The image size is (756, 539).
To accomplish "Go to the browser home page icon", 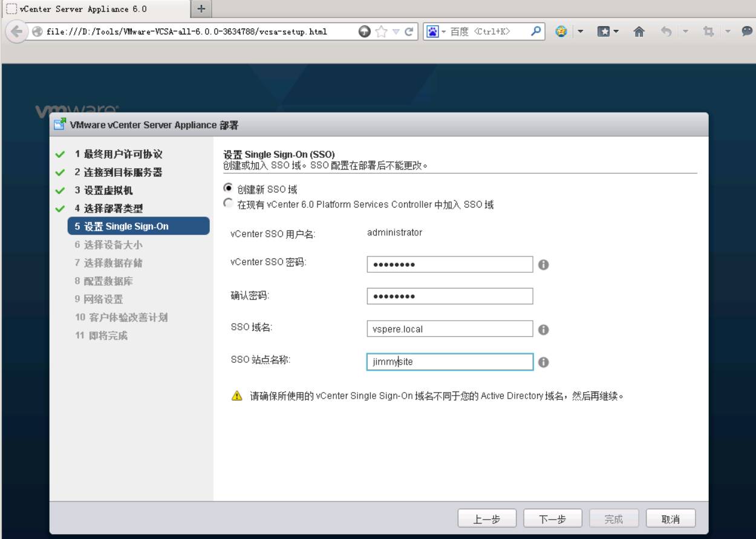I will (638, 31).
